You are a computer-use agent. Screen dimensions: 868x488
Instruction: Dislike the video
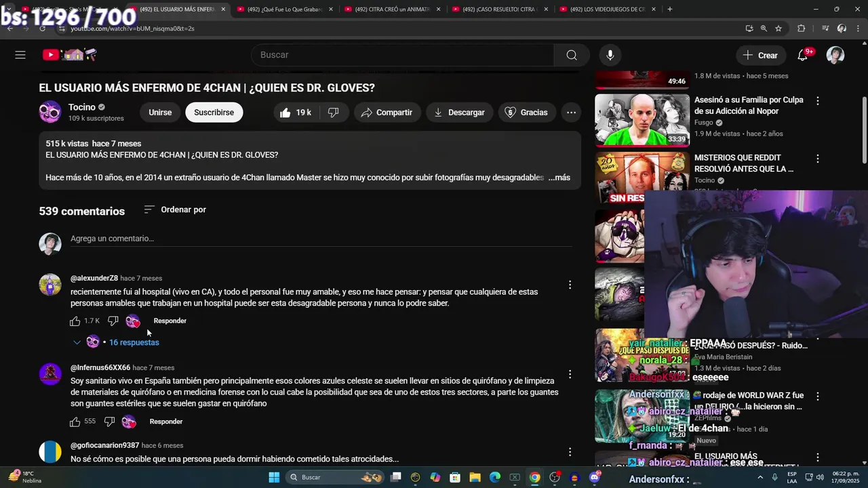pos(333,113)
